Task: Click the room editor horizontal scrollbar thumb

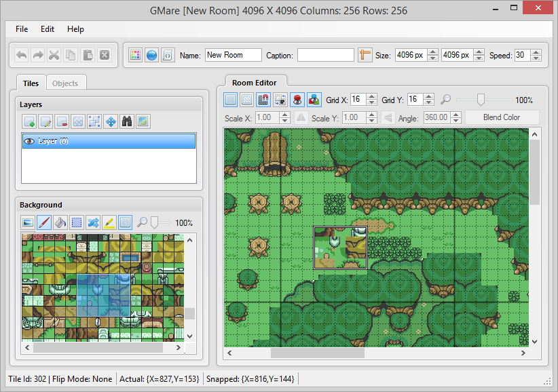Action: [x=318, y=353]
